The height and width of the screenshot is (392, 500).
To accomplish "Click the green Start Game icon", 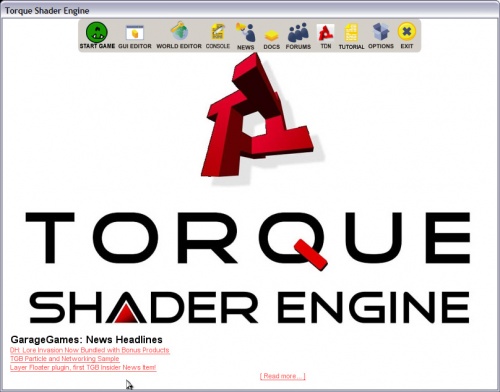I will click(x=97, y=32).
